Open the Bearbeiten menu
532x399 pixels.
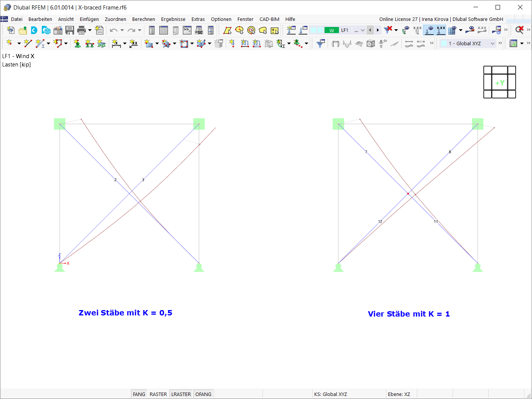pyautogui.click(x=40, y=19)
